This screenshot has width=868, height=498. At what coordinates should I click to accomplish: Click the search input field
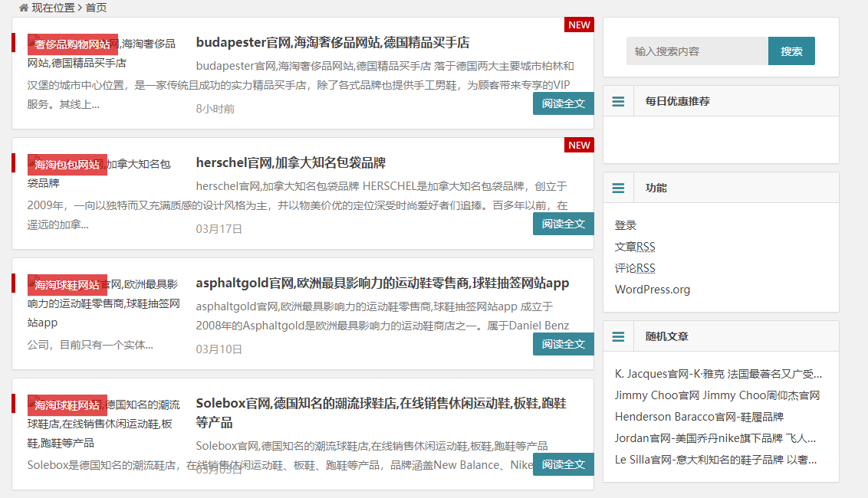click(x=697, y=51)
